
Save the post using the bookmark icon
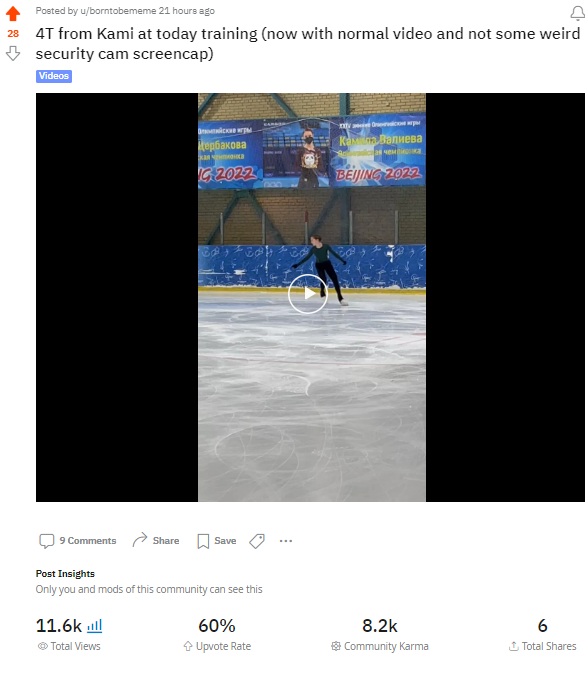coord(203,541)
